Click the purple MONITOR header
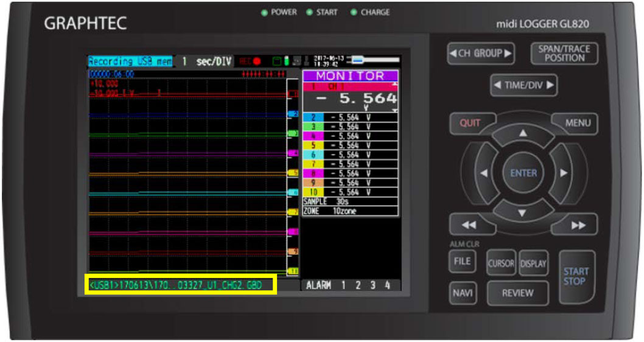The height and width of the screenshot is (342, 644). click(351, 76)
